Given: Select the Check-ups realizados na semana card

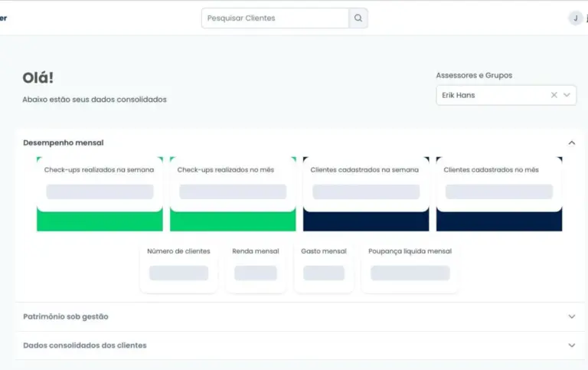Looking at the screenshot, I should [x=100, y=185].
